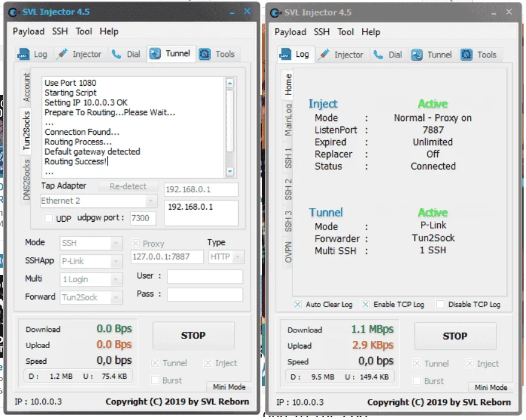Click Injector syringe icon in right window
526x420 pixels.
pos(323,54)
